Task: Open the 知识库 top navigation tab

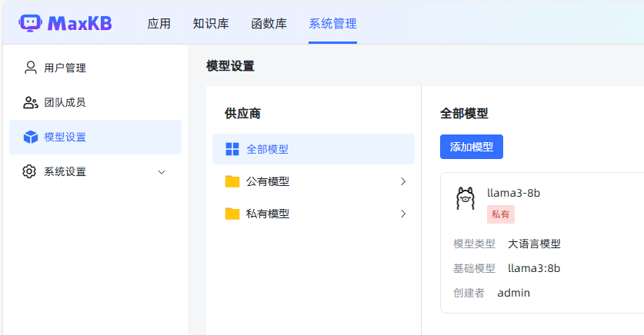Action: (211, 24)
